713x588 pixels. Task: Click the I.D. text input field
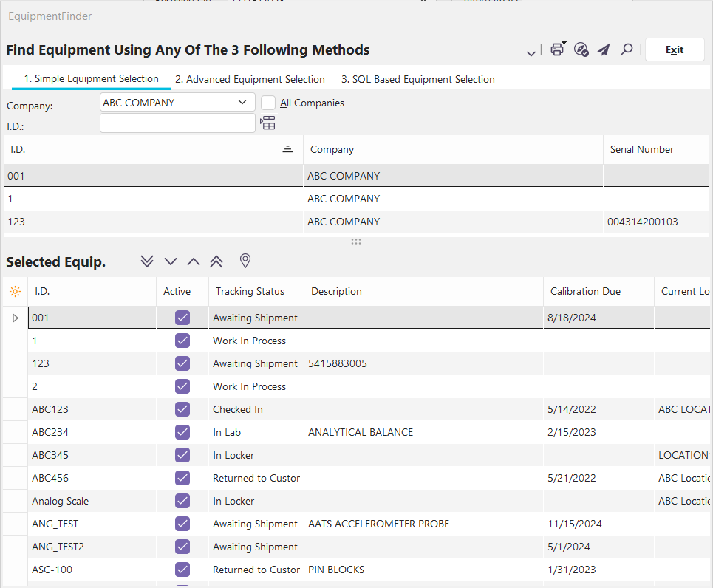177,123
